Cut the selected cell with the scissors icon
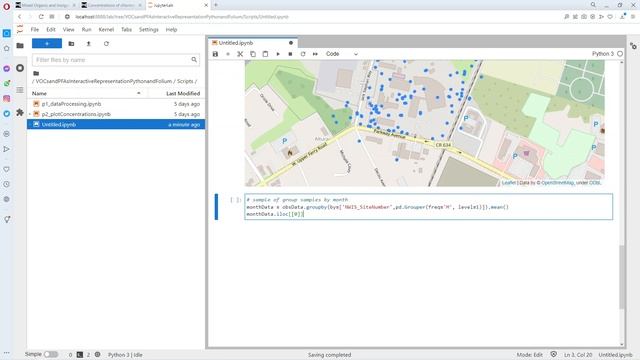The height and width of the screenshot is (360, 640). pos(240,54)
